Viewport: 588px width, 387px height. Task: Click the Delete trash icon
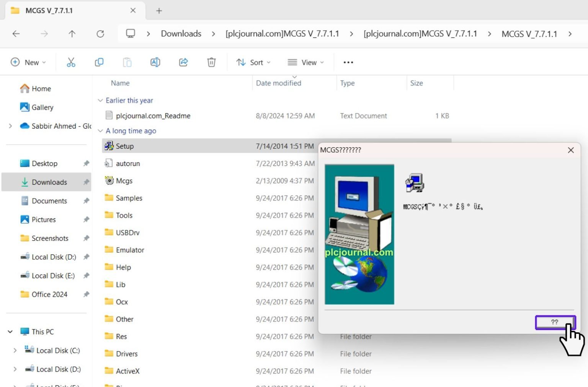coord(211,62)
